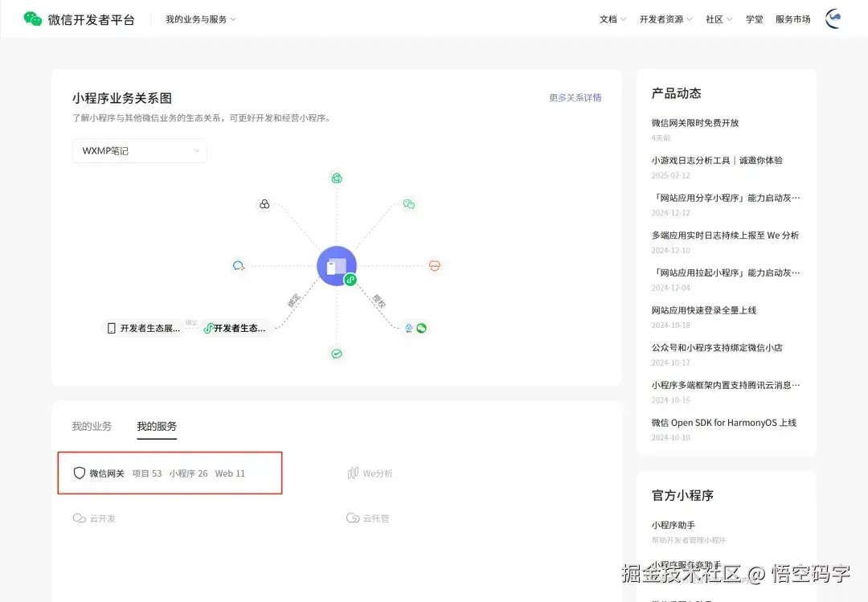Click 小程序 26 count in 微信网关
Viewport: 868px width, 602px height.
[x=188, y=473]
